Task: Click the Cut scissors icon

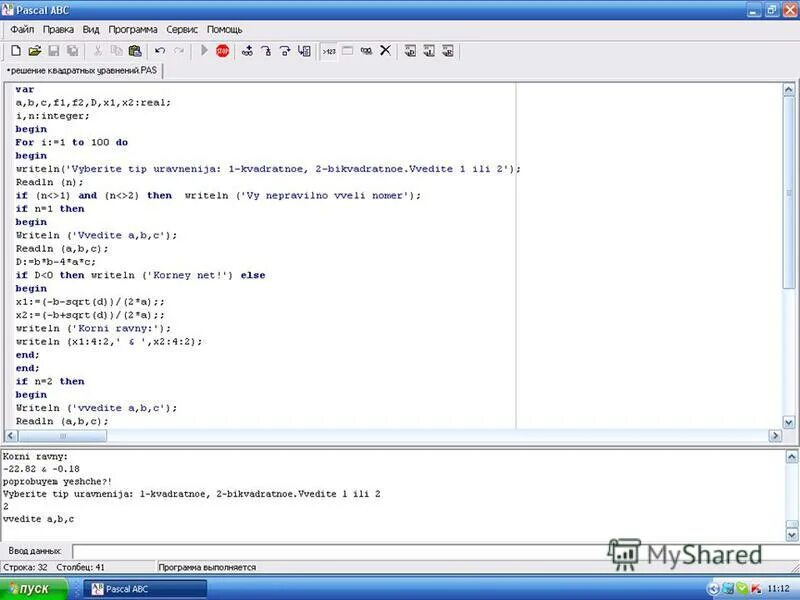Action: point(97,51)
